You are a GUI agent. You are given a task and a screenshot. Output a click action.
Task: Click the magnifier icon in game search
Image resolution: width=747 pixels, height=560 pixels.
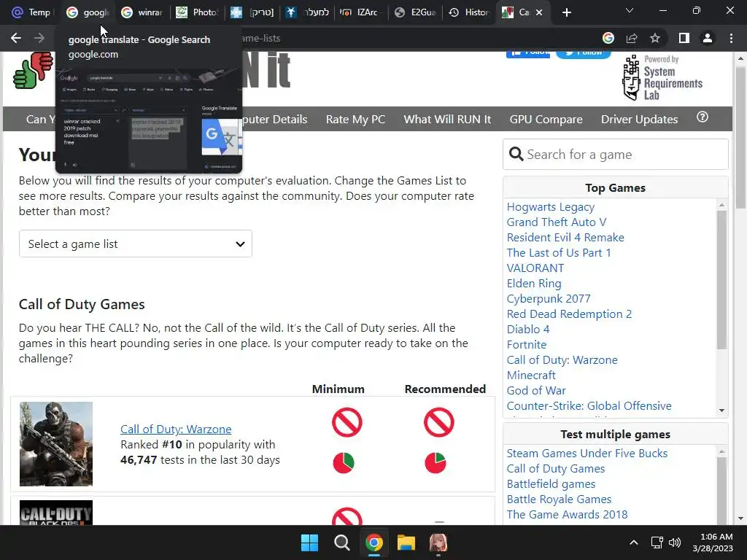coord(516,154)
